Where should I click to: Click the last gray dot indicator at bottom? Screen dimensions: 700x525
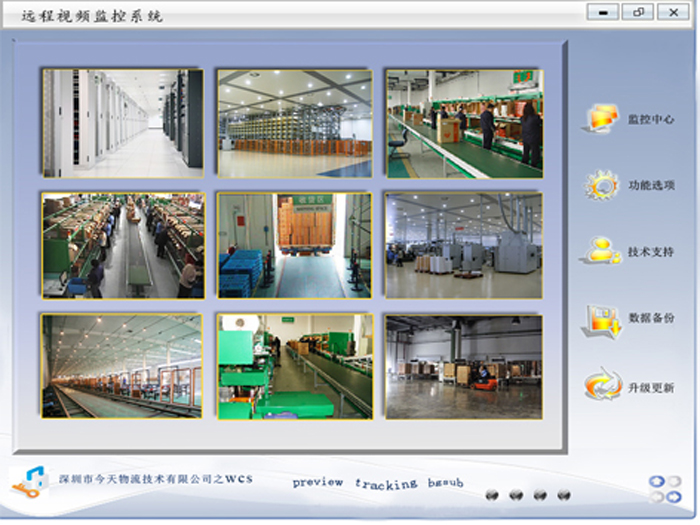click(564, 494)
